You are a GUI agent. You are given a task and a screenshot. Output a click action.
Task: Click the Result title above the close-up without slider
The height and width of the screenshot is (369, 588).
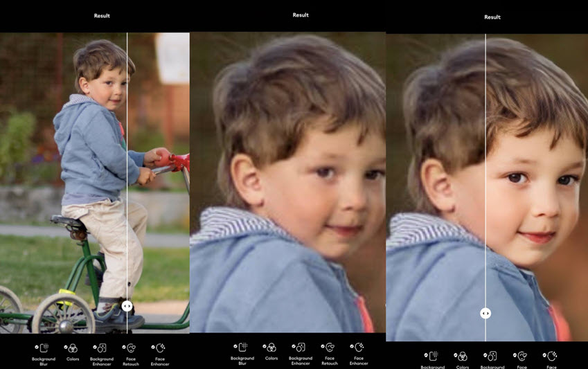coord(301,15)
